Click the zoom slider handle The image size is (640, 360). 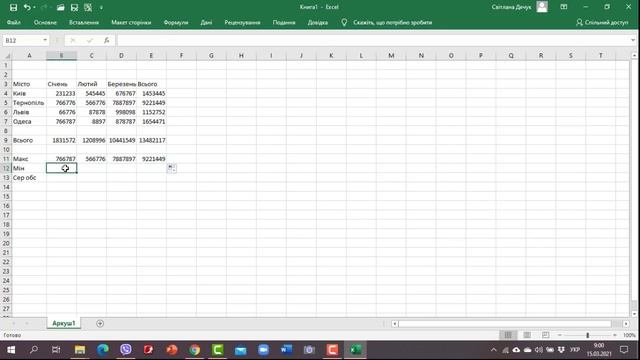tap(587, 335)
